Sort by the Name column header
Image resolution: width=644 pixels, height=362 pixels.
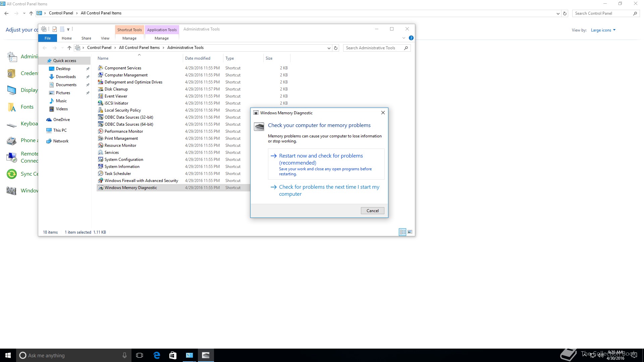click(139, 58)
